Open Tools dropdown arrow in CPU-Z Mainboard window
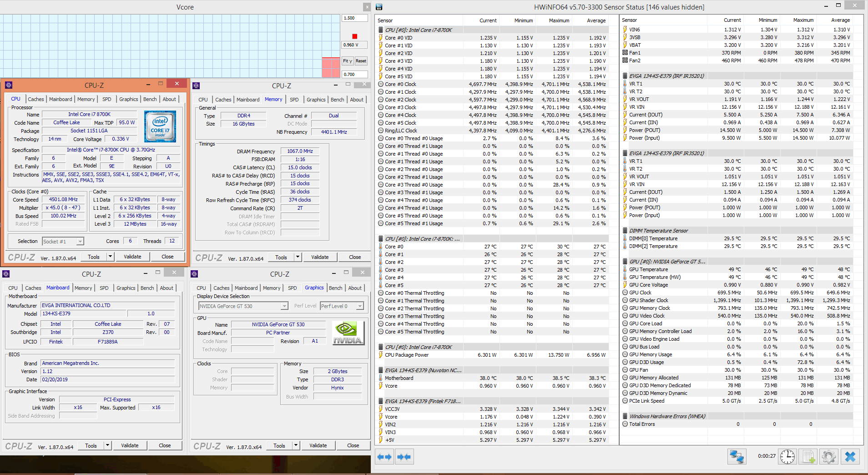The image size is (868, 475). (107, 445)
